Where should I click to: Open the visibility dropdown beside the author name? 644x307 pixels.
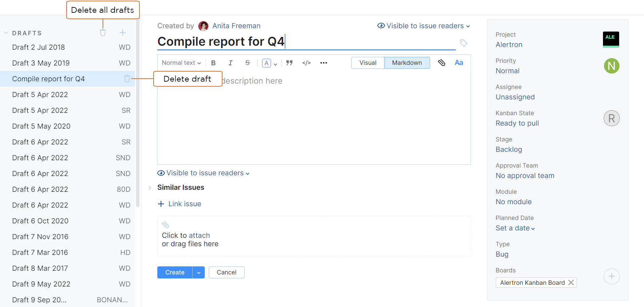pyautogui.click(x=424, y=26)
